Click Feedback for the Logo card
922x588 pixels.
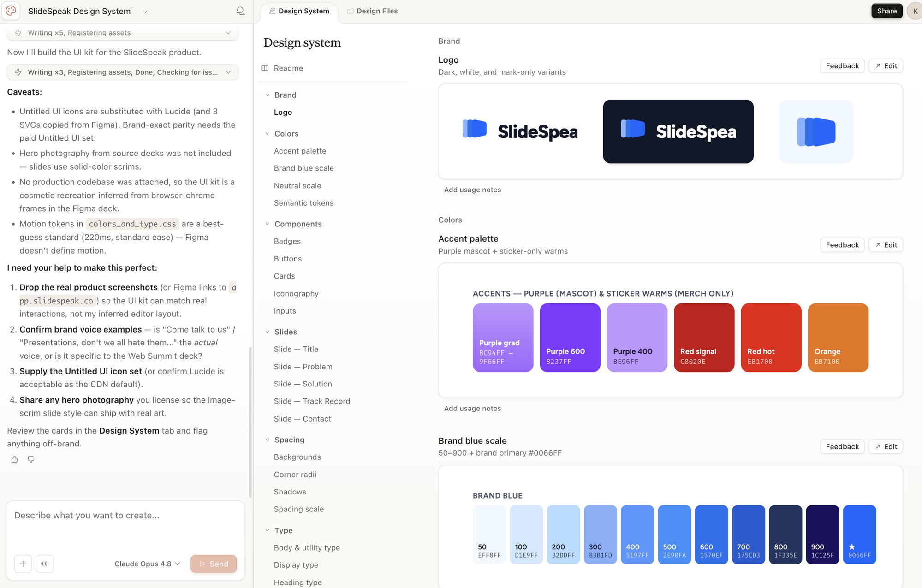tap(842, 66)
